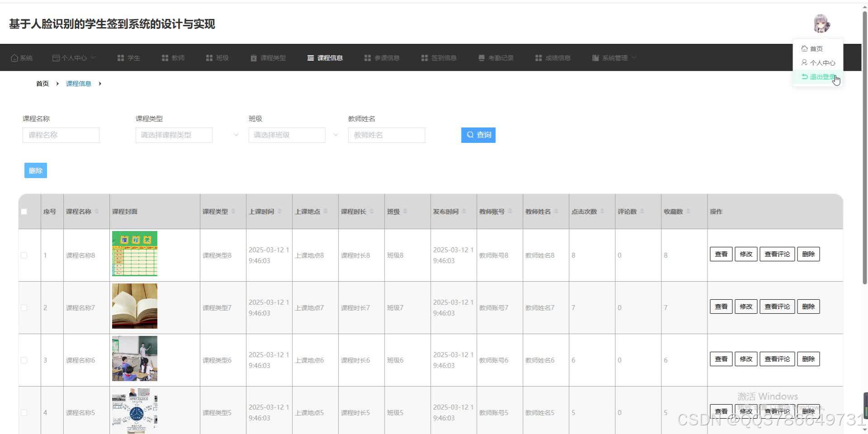Click the 课程信息 breadcrumb link
The image size is (868, 434).
click(79, 84)
